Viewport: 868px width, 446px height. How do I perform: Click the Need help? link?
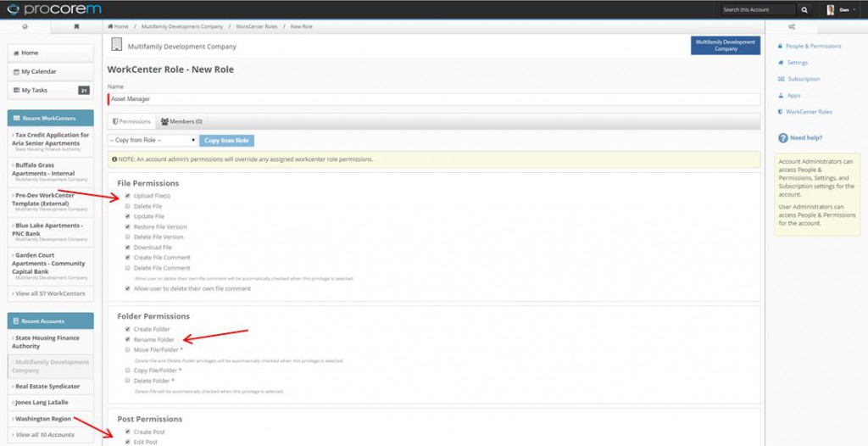[806, 138]
